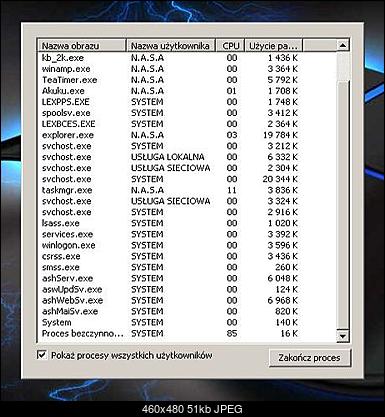The image size is (385, 417).
Task: Click the 1 020 K memory value
Action: [283, 223]
